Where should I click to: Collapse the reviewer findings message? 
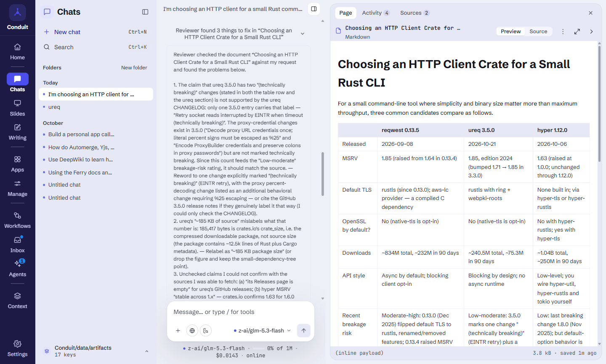coord(303,34)
